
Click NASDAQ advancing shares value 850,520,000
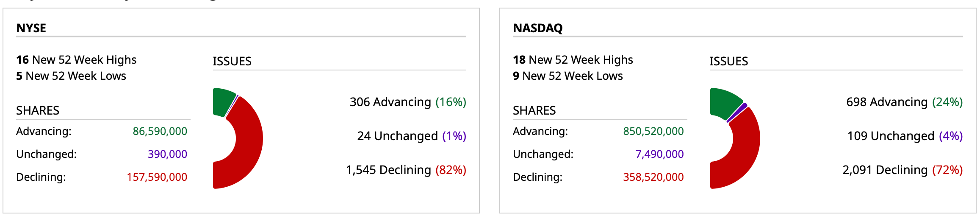coord(653,131)
